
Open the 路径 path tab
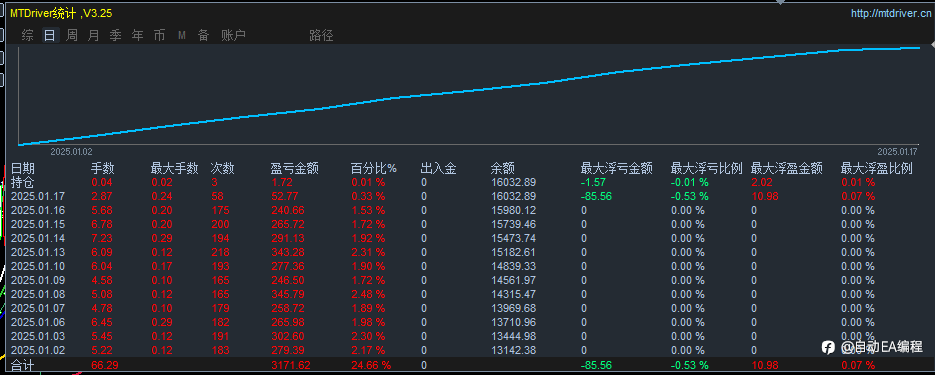click(x=321, y=36)
